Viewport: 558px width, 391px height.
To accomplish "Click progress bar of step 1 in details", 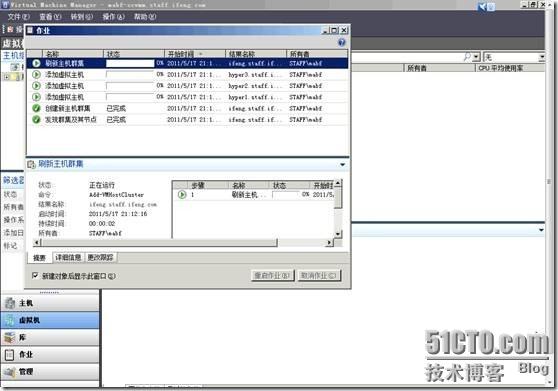I will [286, 195].
